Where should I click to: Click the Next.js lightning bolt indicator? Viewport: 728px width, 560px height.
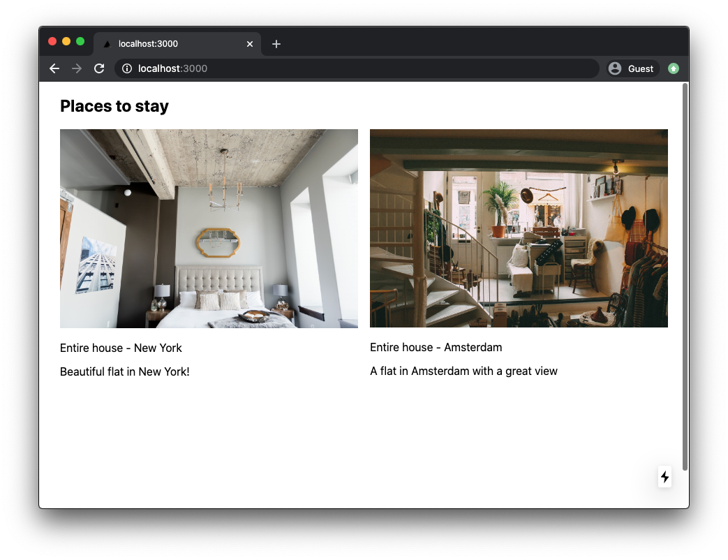[664, 477]
